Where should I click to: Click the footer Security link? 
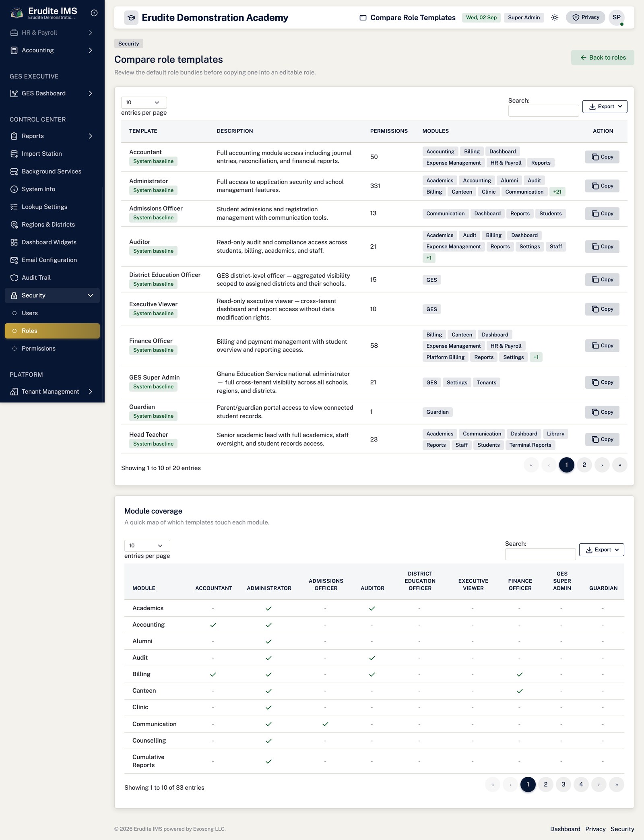(622, 829)
